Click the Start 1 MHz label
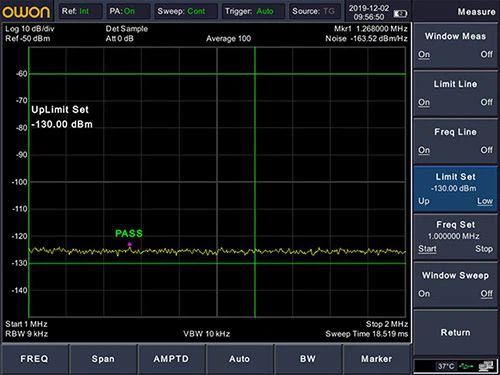 (26, 324)
